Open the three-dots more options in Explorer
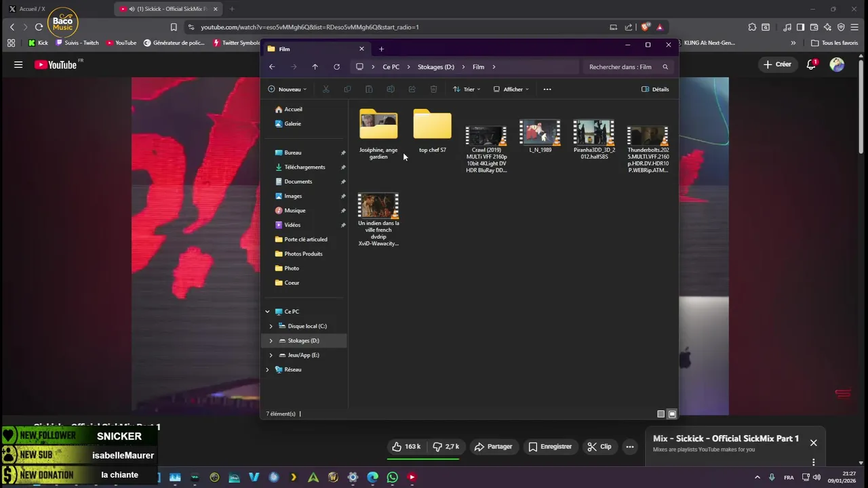Viewport: 868px width, 488px height. 547,89
